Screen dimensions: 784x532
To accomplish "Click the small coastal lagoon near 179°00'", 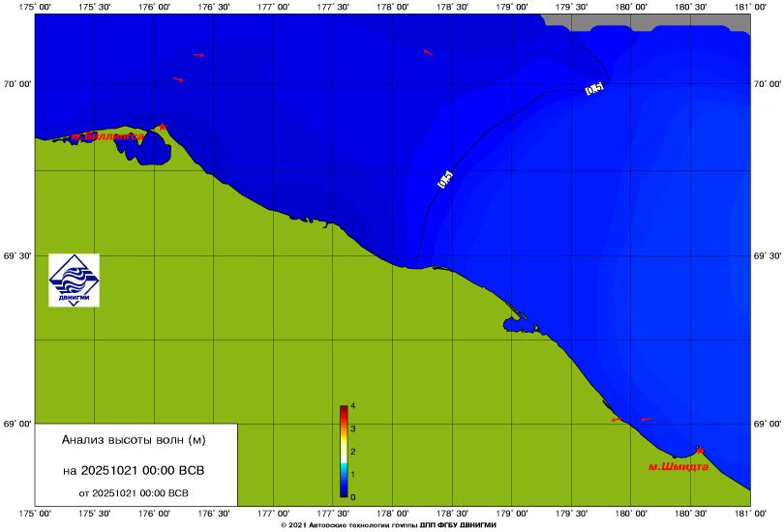I will [511, 323].
